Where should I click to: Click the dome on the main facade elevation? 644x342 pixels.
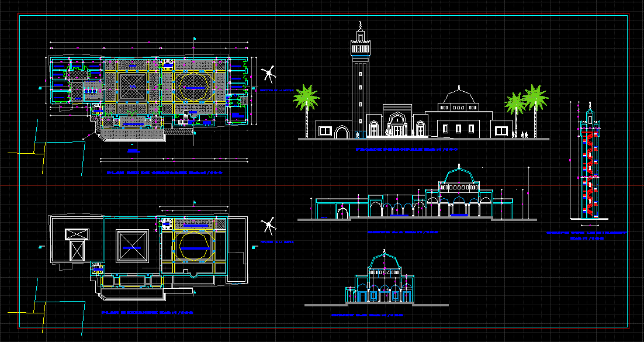point(459,95)
